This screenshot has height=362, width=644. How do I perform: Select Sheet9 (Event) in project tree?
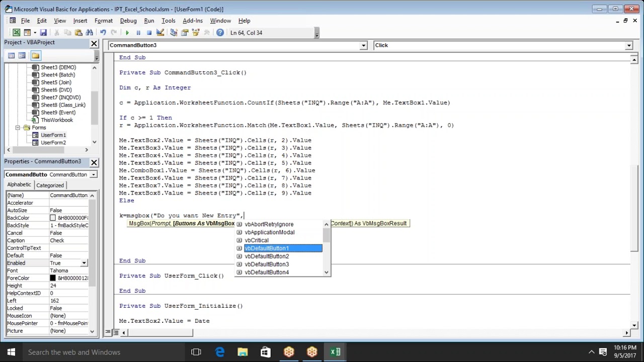click(58, 113)
